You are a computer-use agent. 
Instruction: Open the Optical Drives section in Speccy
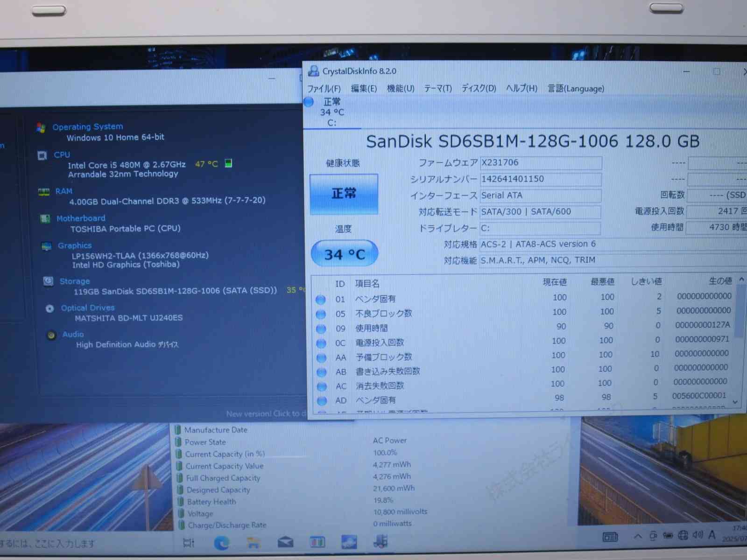[88, 308]
